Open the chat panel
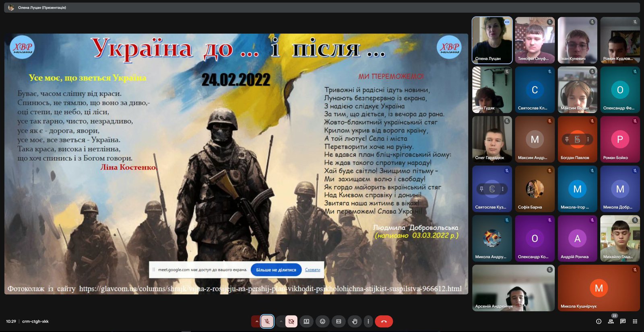 pyautogui.click(x=623, y=322)
